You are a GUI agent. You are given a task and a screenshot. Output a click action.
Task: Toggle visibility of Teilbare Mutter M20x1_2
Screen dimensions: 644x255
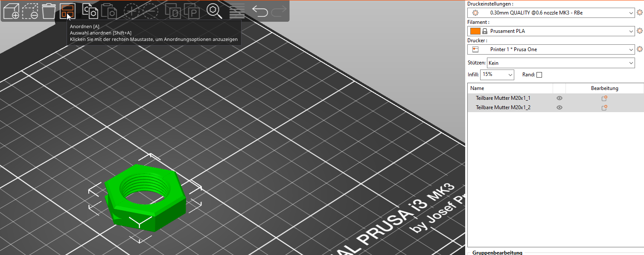(x=559, y=107)
